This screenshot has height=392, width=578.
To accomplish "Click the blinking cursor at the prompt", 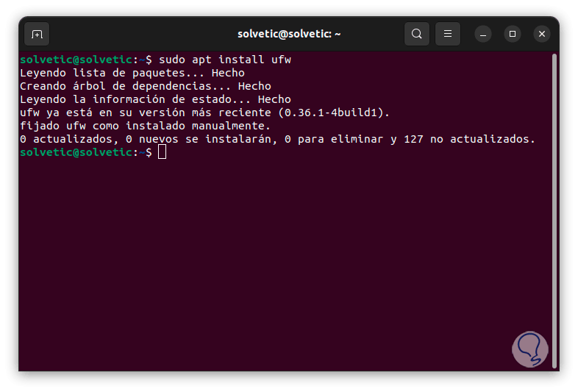I will pyautogui.click(x=163, y=152).
